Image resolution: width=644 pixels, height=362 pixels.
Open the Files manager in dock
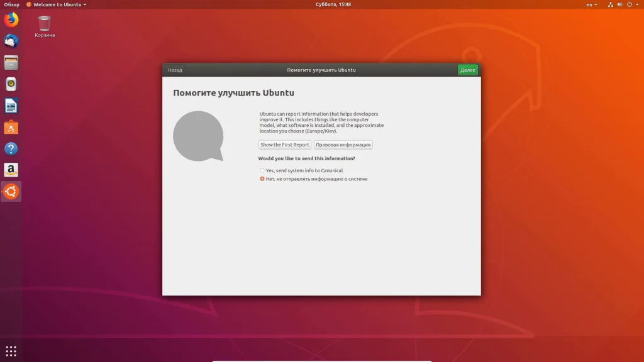(x=11, y=63)
